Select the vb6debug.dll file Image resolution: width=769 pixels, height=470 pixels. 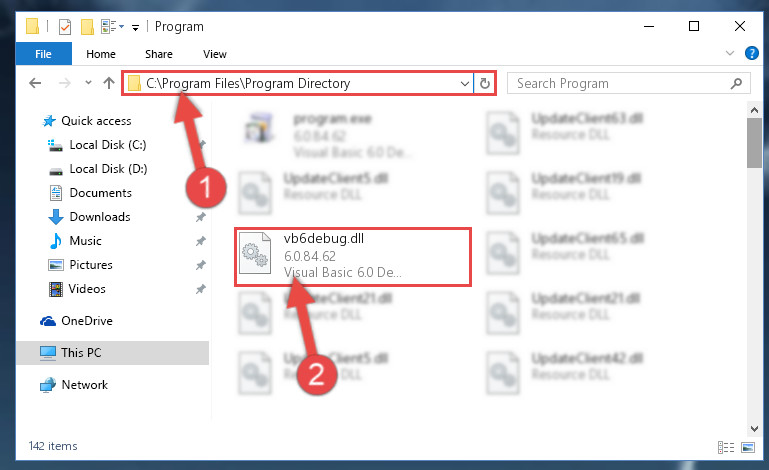click(353, 257)
